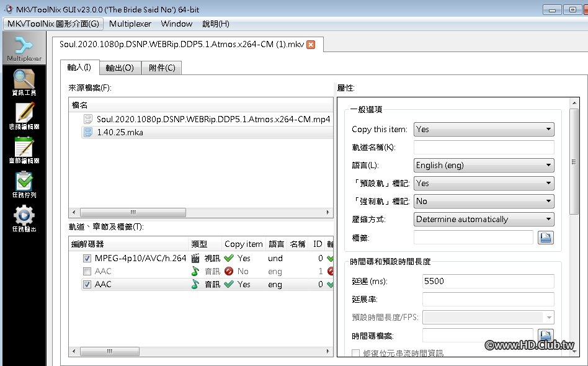Viewport: 588px width, 366px height.
Task: Enable the unchecked AAC track checkbox
Action: 87,271
